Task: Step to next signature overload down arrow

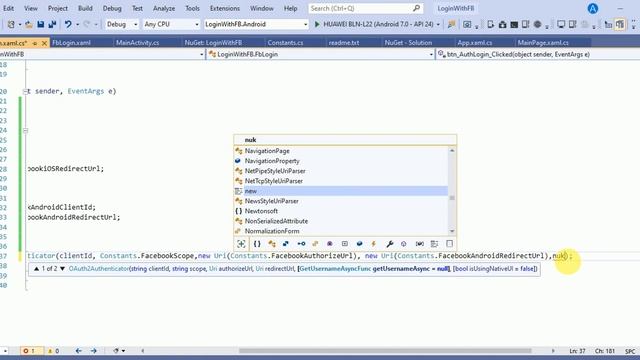Action: (x=62, y=269)
